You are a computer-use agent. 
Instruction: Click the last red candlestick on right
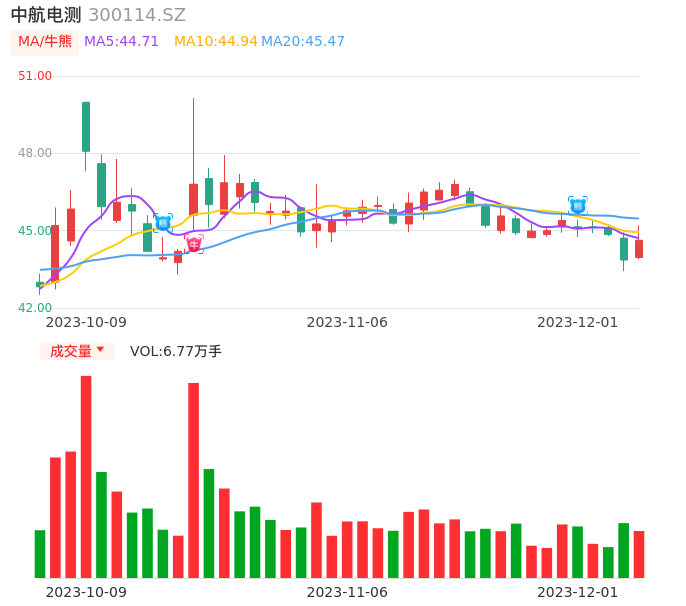(639, 249)
